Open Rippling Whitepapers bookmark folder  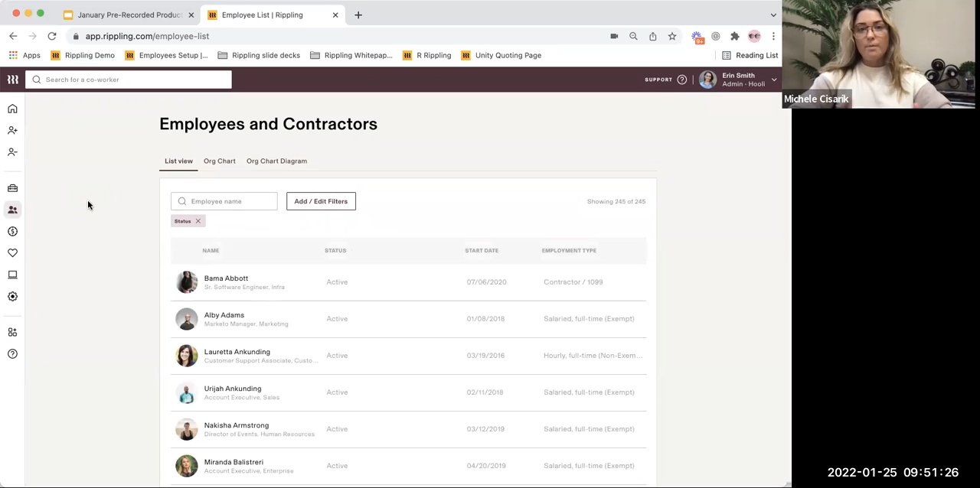(351, 55)
